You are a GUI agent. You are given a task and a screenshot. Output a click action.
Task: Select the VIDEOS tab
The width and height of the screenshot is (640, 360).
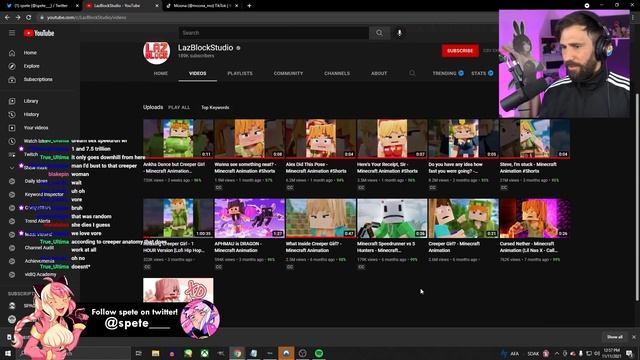(x=198, y=73)
